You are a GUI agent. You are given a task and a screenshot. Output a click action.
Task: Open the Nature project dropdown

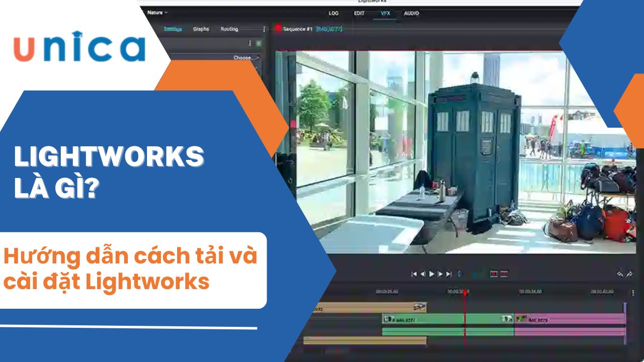[157, 13]
